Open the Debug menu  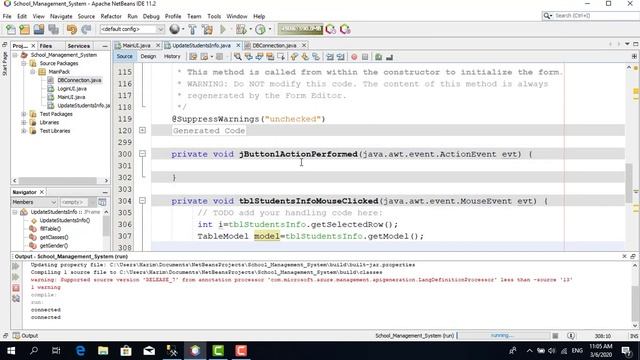click(151, 16)
